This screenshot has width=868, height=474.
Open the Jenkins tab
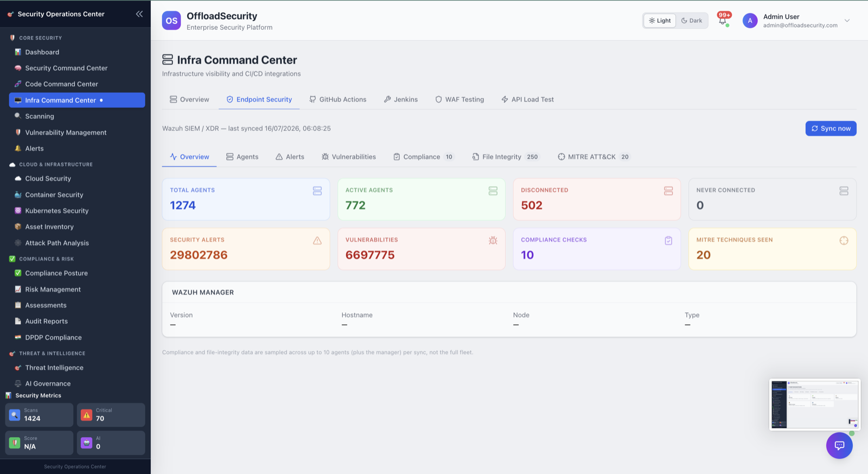click(x=400, y=99)
